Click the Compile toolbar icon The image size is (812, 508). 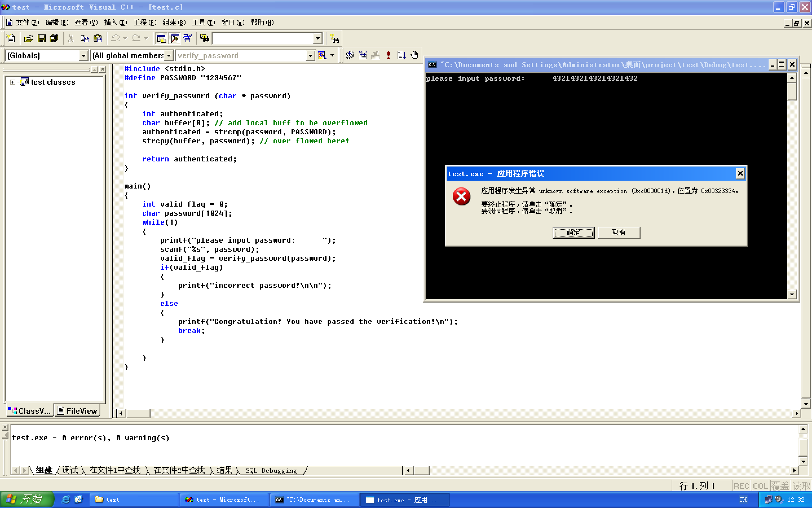point(350,55)
